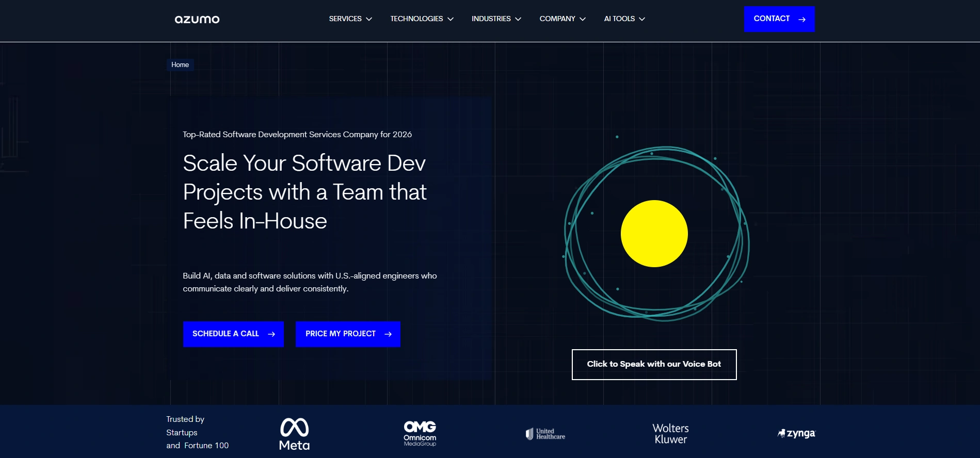
Task: Click the arrow on Schedule a Call
Action: coord(271,334)
